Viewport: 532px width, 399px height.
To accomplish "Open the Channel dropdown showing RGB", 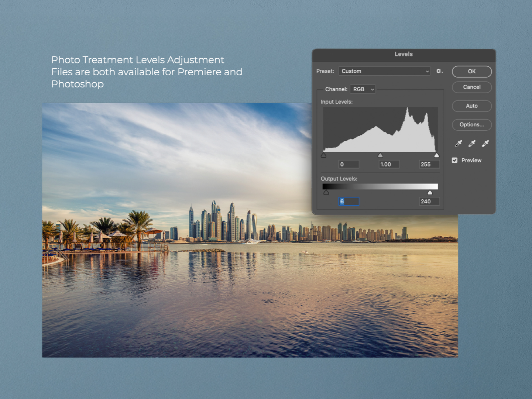I will click(363, 89).
